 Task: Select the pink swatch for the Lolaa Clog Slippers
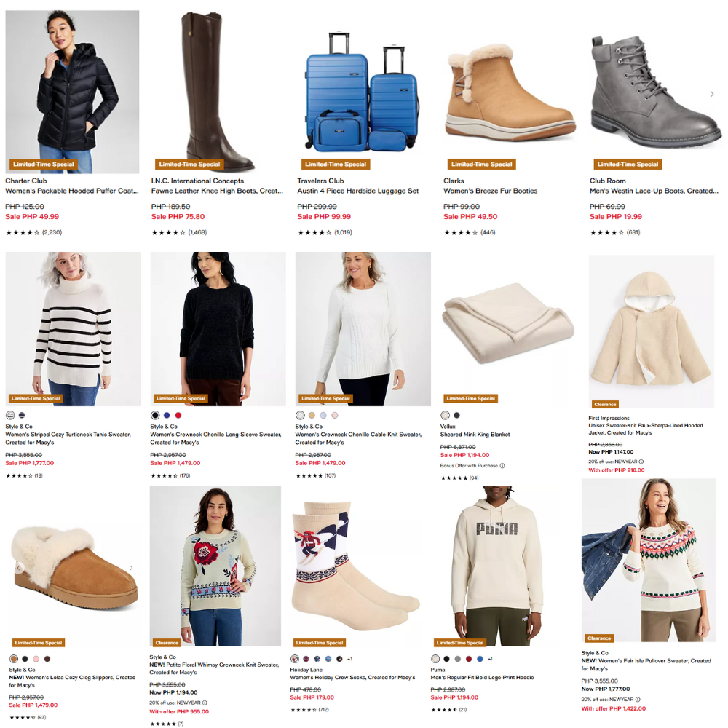36,659
